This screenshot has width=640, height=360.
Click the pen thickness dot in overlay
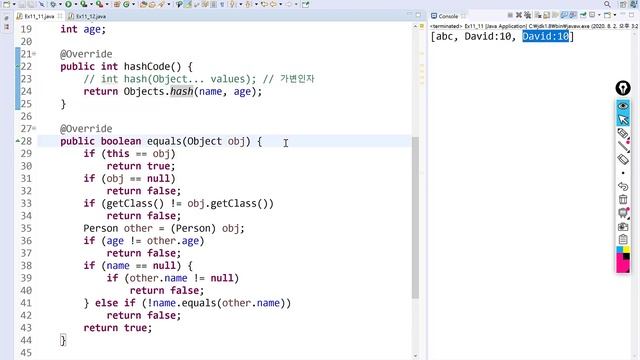pos(623,173)
